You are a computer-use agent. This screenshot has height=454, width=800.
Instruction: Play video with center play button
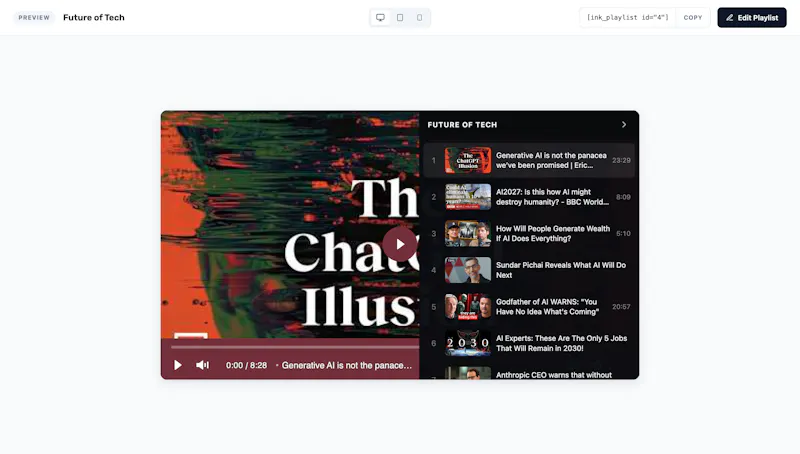coord(399,245)
